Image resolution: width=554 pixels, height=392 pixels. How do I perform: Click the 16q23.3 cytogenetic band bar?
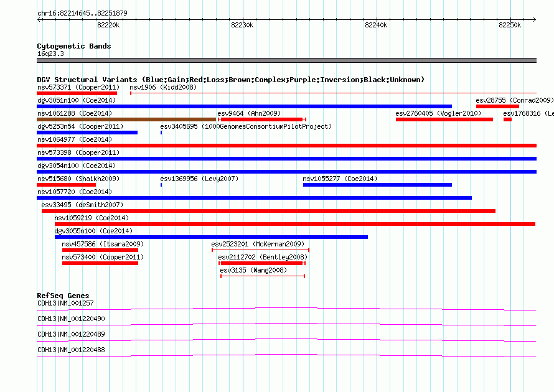pos(286,60)
